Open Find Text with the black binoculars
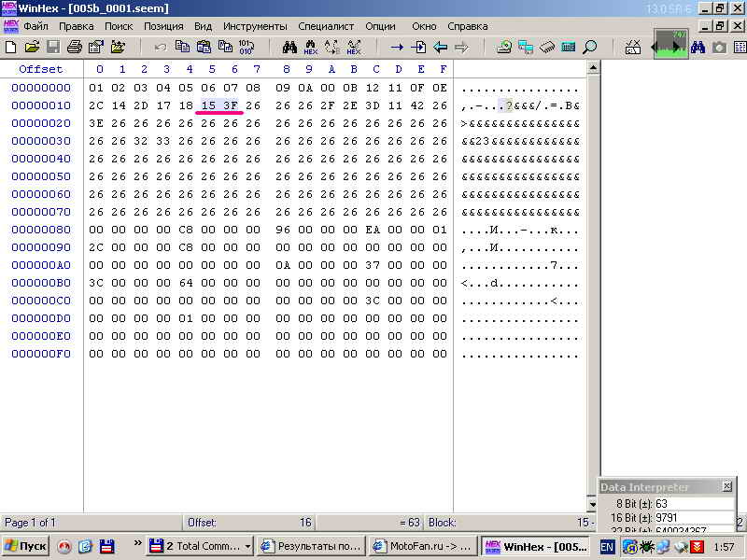 pyautogui.click(x=289, y=47)
